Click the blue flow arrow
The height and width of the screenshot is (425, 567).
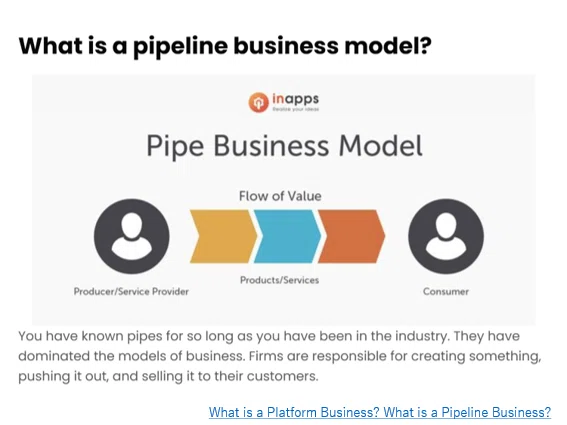pyautogui.click(x=287, y=236)
